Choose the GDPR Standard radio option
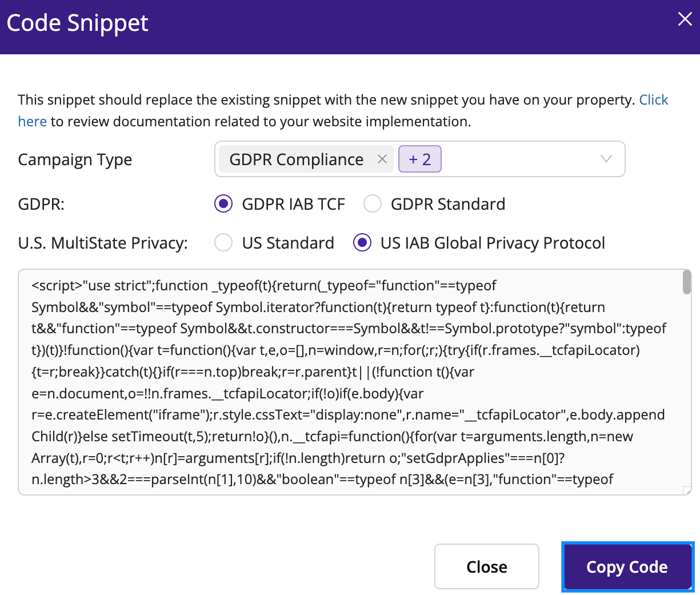Image resolution: width=700 pixels, height=595 pixels. (373, 203)
